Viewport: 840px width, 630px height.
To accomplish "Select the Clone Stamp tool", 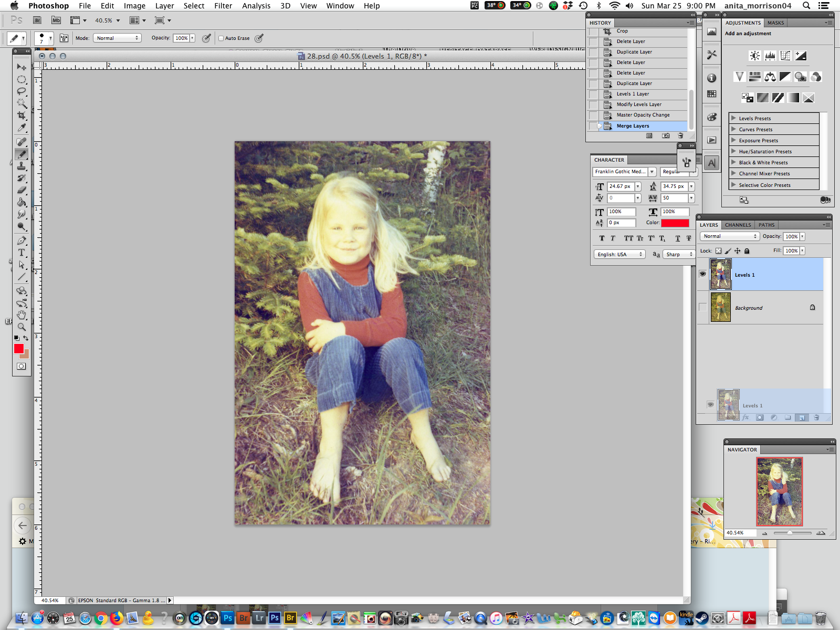I will click(x=22, y=166).
